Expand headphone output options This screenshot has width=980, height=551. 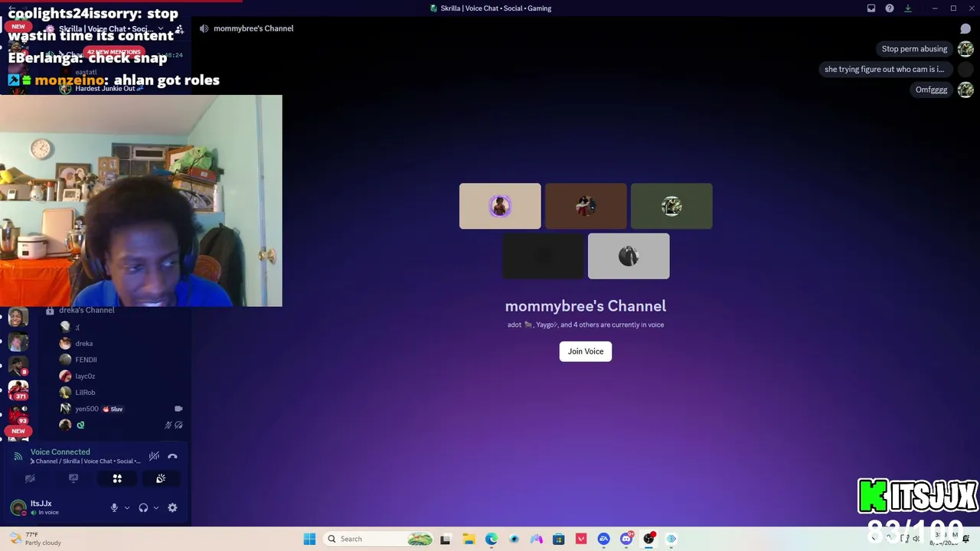pos(156,507)
